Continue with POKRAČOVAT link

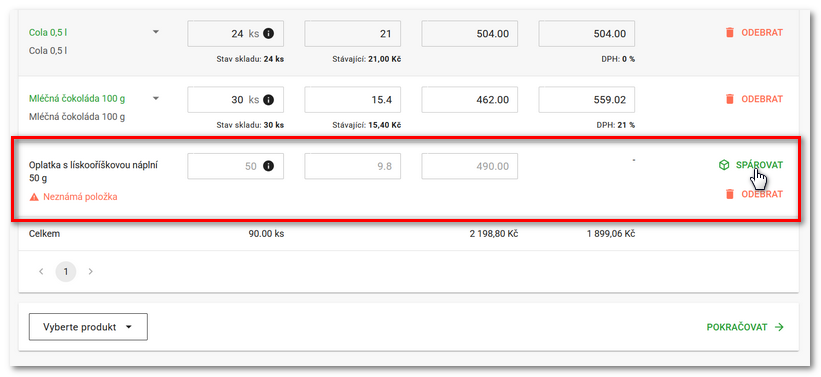tap(745, 327)
